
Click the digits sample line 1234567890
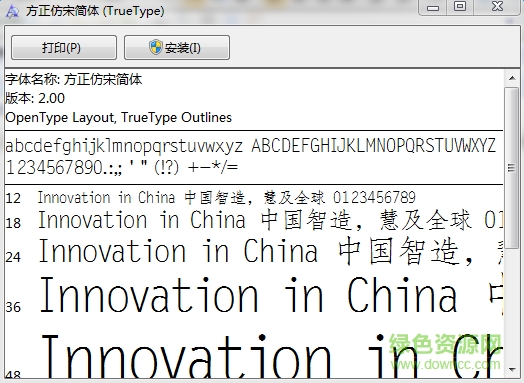click(x=122, y=167)
